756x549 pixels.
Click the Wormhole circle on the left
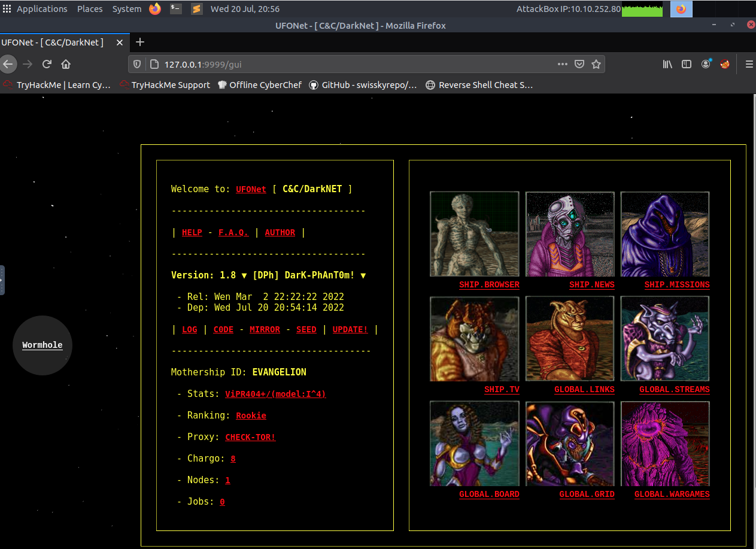[x=42, y=345]
